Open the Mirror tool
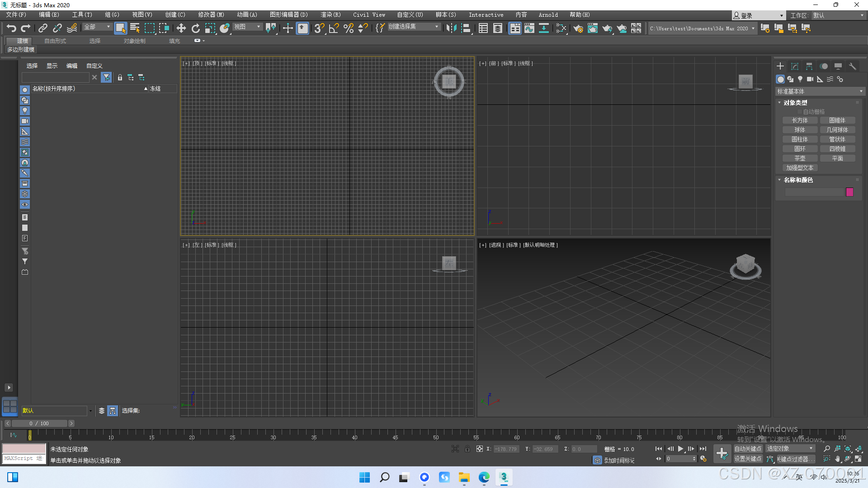868x488 pixels. 451,28
